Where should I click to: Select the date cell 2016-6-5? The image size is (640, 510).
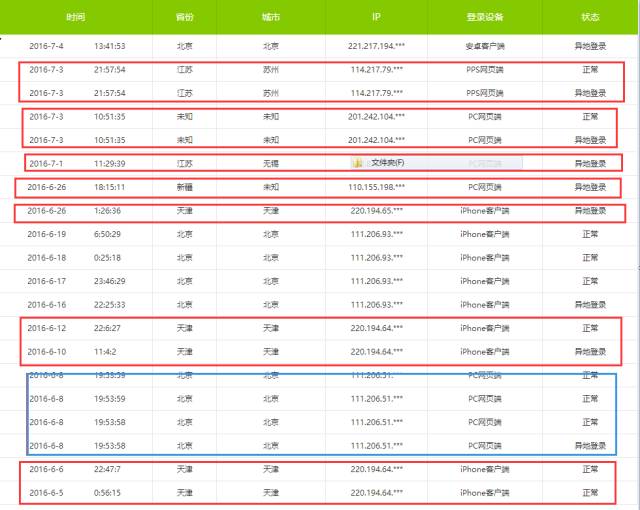pos(46,493)
